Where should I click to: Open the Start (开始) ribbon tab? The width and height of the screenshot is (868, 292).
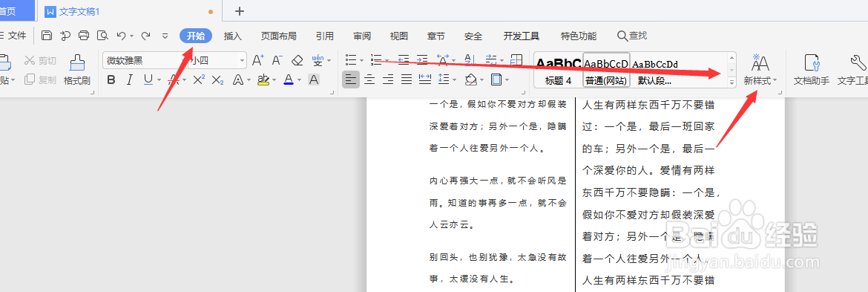tap(195, 36)
